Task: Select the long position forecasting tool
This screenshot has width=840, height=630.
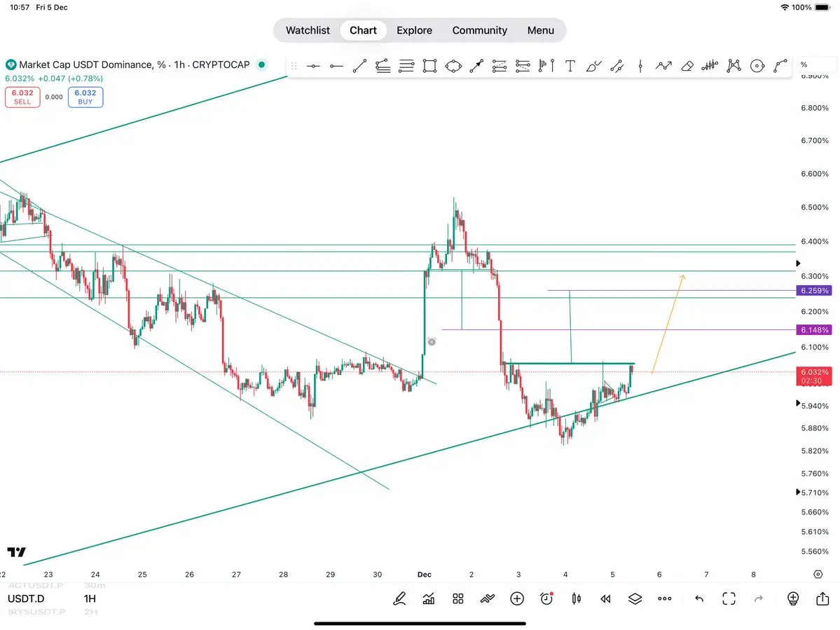Action: click(x=546, y=66)
